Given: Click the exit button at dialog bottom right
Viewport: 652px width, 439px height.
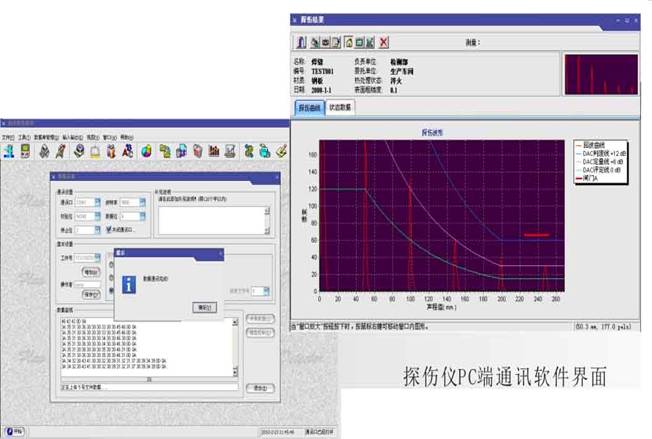Looking at the screenshot, I should [260, 386].
